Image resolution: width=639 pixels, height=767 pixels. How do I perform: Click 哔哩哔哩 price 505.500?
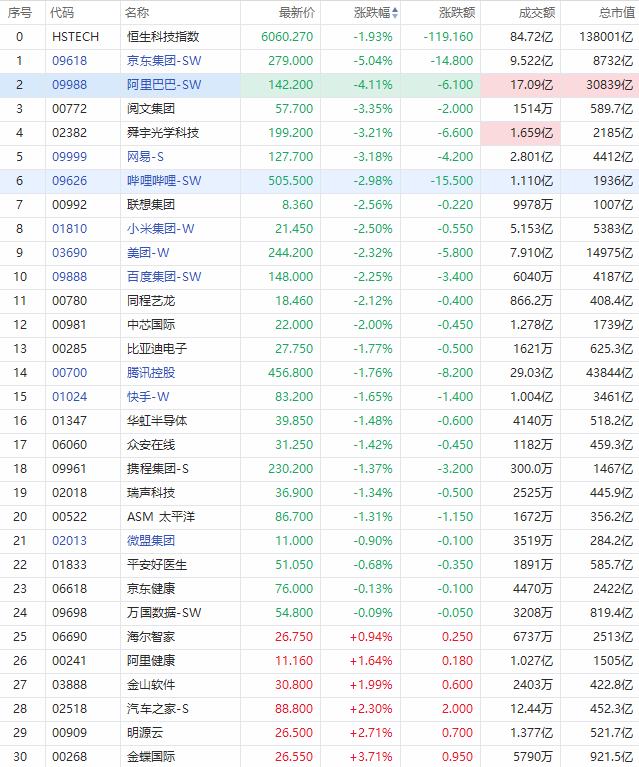pos(291,180)
